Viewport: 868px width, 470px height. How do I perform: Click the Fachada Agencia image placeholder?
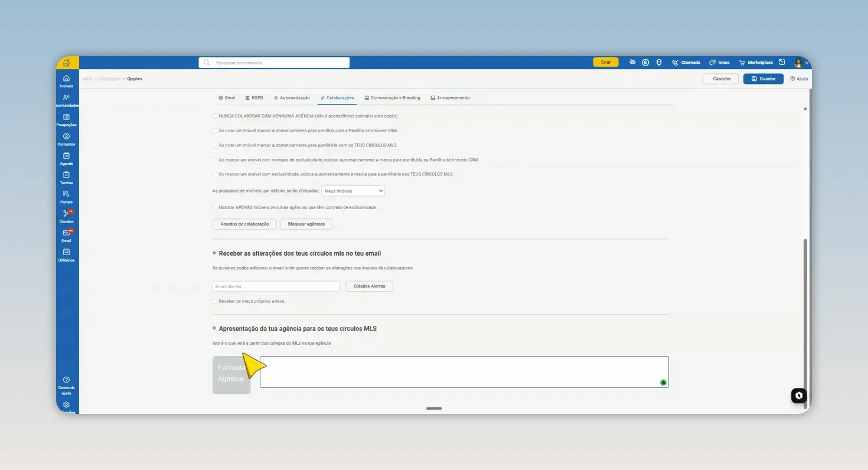(x=231, y=375)
